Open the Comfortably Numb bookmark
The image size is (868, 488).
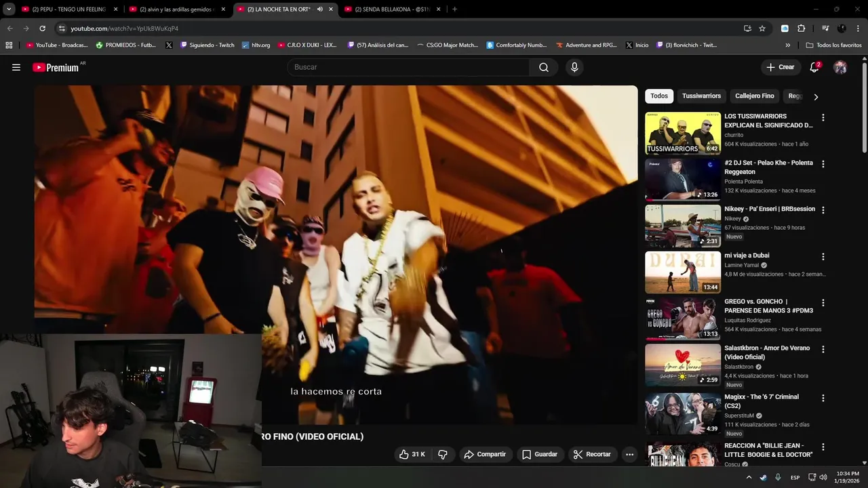tap(517, 45)
